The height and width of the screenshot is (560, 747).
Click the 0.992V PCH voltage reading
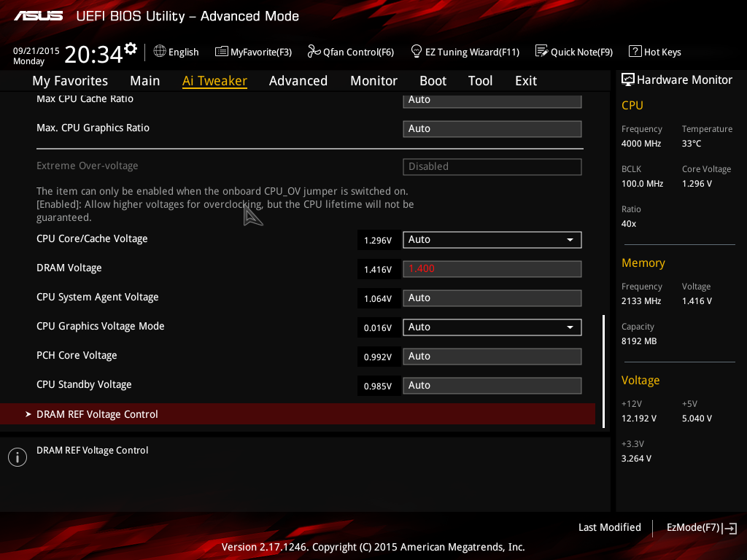point(378,357)
